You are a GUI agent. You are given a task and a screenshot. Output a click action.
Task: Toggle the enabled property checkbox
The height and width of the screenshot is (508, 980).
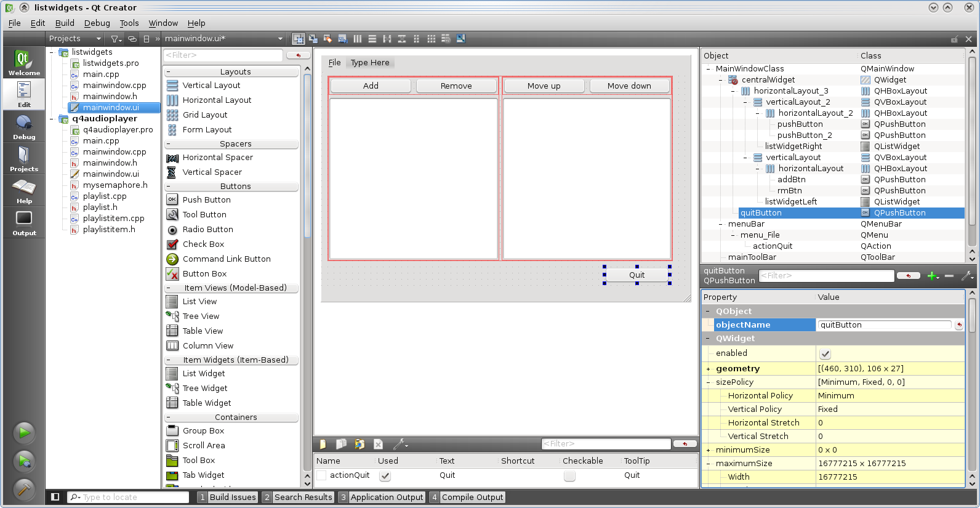pos(825,353)
